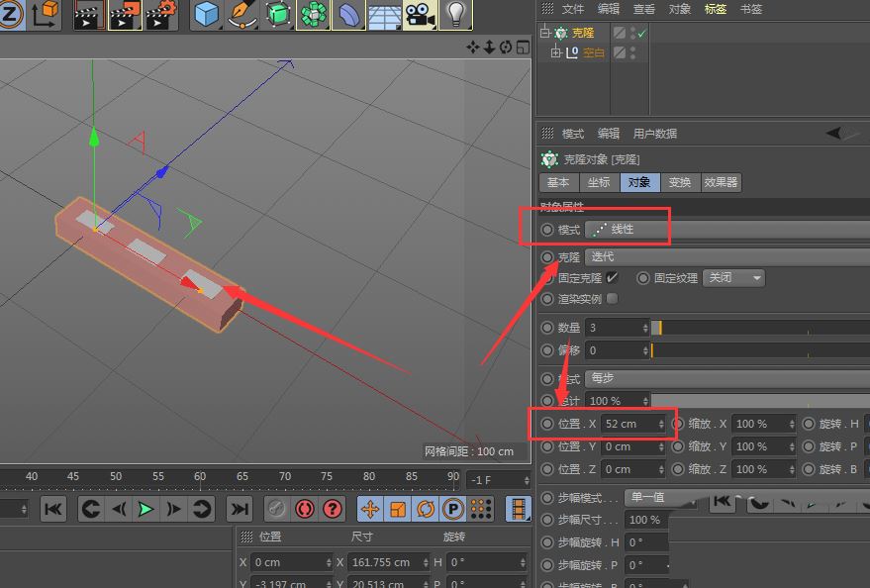The width and height of the screenshot is (870, 588).
Task: Open 标签 menu in object manager
Action: (x=715, y=9)
